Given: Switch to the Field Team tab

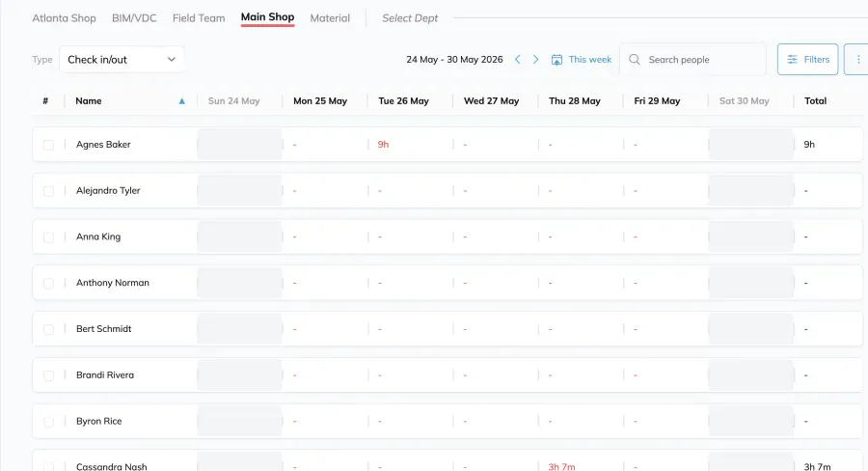Looking at the screenshot, I should point(199,18).
